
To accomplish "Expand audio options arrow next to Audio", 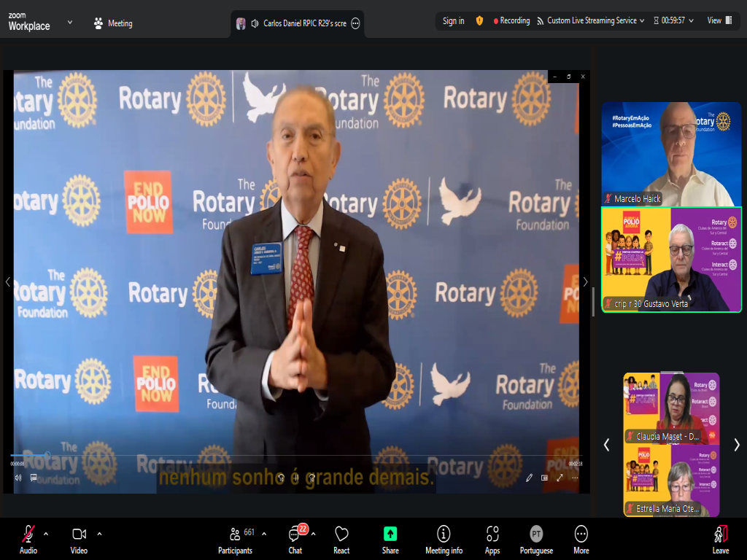I will click(46, 533).
